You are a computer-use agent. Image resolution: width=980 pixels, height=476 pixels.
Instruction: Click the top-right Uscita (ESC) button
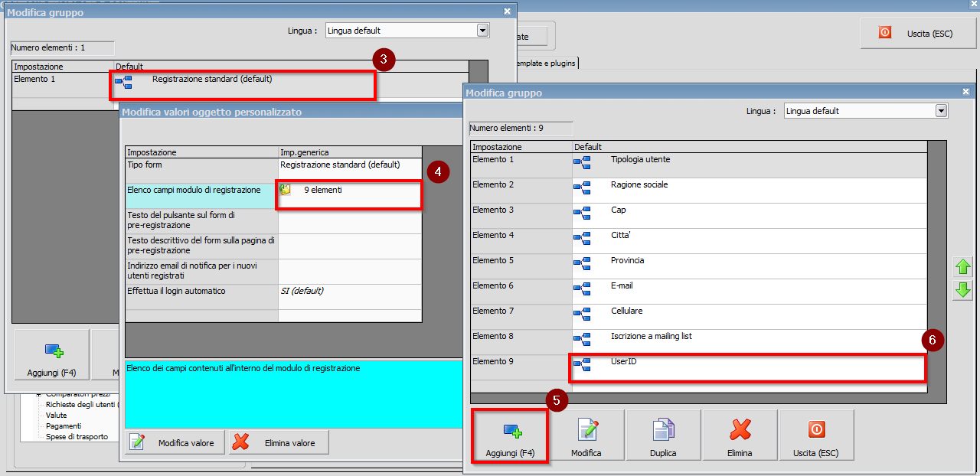(x=918, y=33)
